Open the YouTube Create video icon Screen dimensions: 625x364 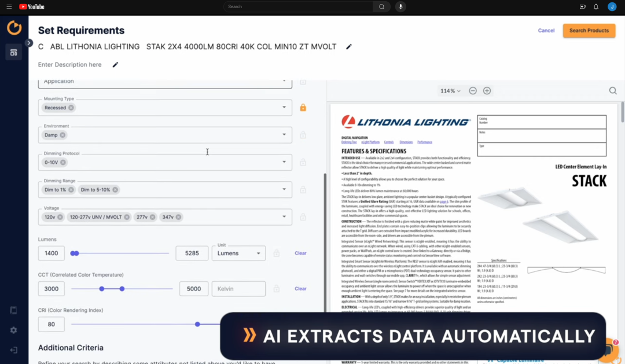point(582,7)
